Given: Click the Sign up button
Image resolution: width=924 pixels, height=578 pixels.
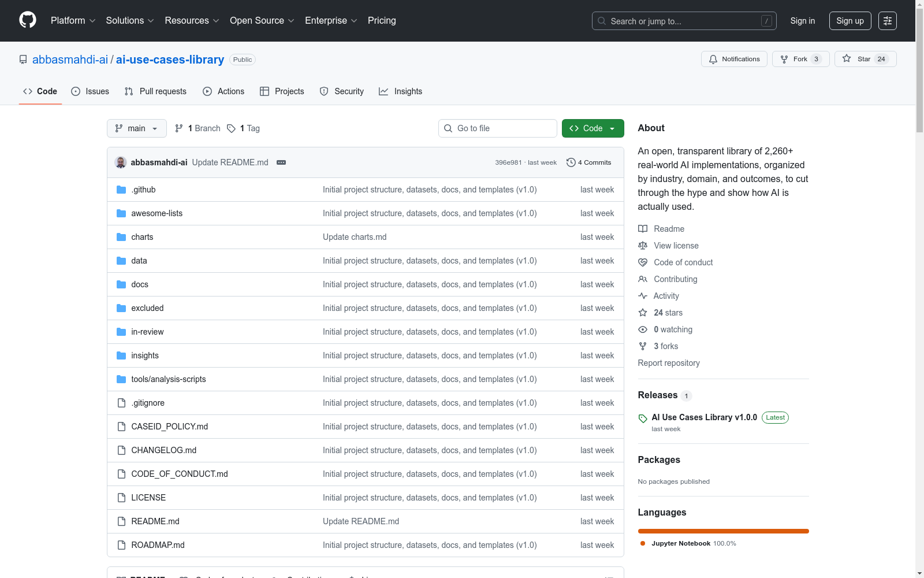Looking at the screenshot, I should (x=850, y=21).
